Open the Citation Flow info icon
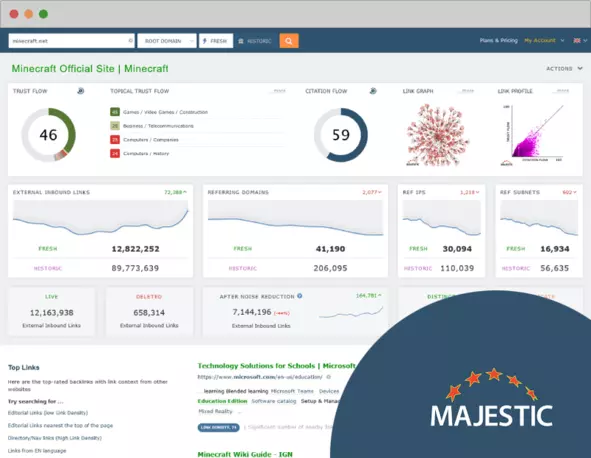 click(x=373, y=91)
